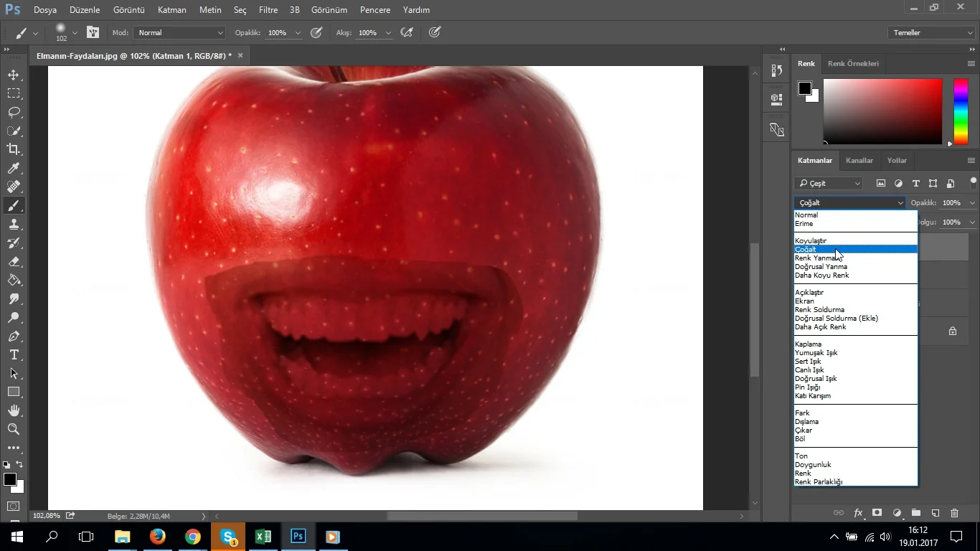Activate the Zoom tool in toolbar
The width and height of the screenshot is (980, 551).
(x=14, y=429)
